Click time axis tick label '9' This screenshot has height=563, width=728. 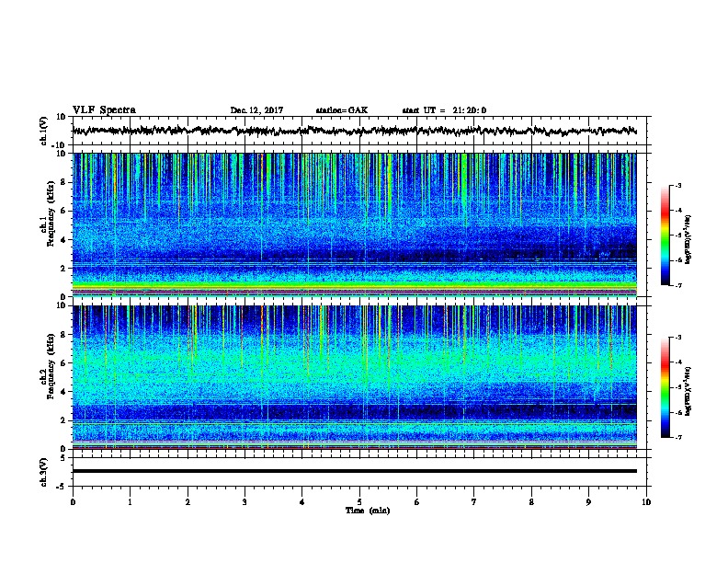(x=588, y=502)
